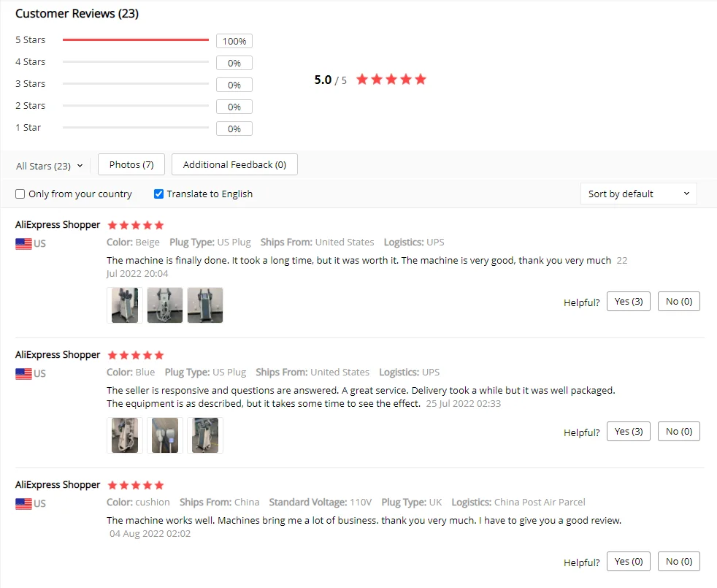Open third photo in the Beige review
The width and height of the screenshot is (717, 588).
205,305
